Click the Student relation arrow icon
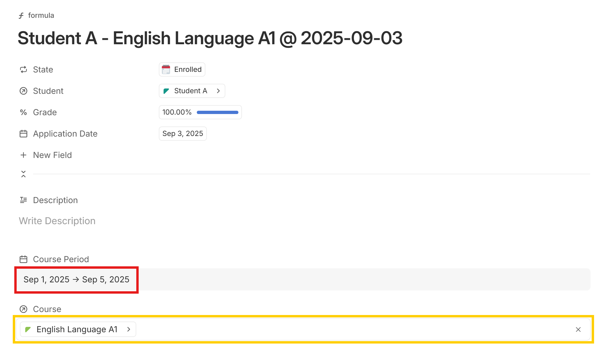This screenshot has height=364, width=605. 23,91
